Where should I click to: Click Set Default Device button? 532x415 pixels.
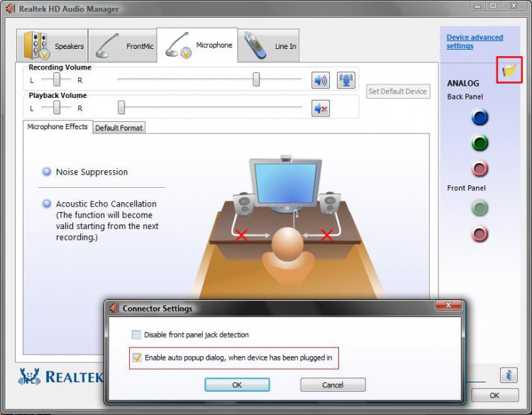pyautogui.click(x=398, y=92)
